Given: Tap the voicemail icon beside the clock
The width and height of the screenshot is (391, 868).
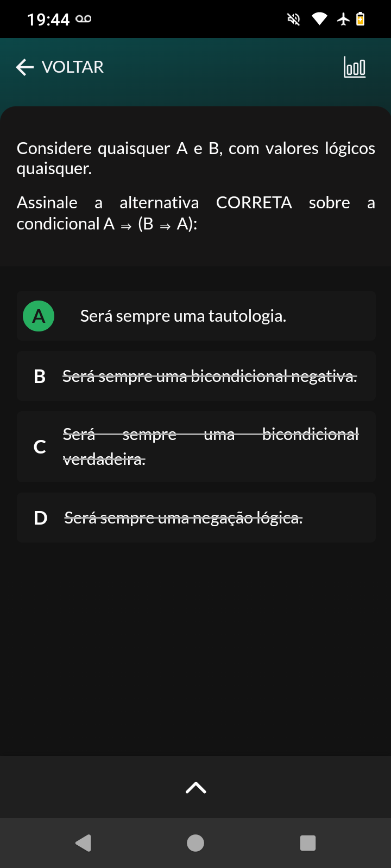Looking at the screenshot, I should tap(84, 19).
